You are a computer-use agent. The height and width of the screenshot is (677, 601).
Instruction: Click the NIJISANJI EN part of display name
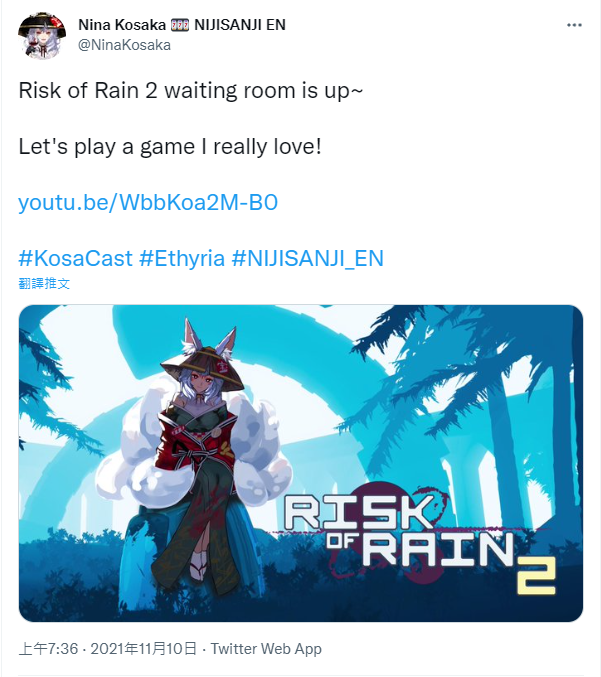tap(240, 25)
